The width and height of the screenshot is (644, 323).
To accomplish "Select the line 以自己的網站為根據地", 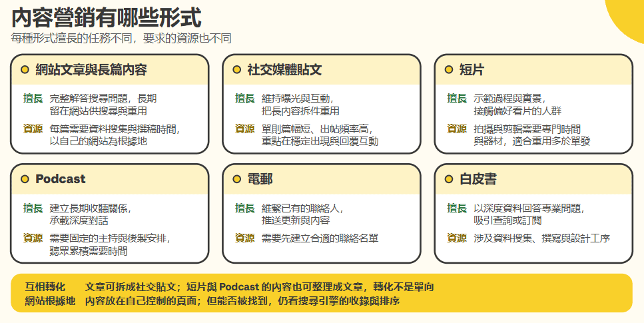I will 98,141.
